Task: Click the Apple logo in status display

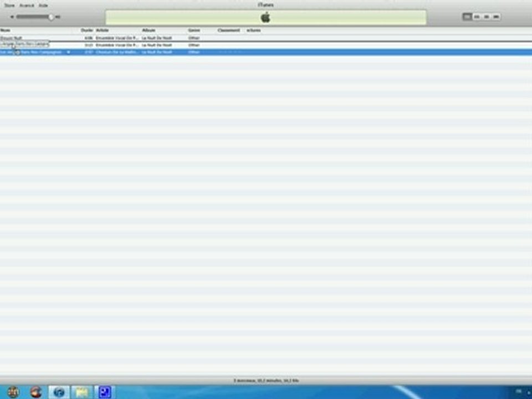Action: [x=265, y=17]
